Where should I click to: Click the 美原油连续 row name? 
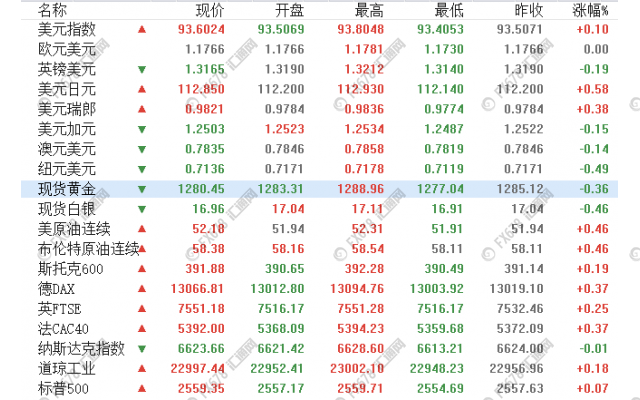74,229
